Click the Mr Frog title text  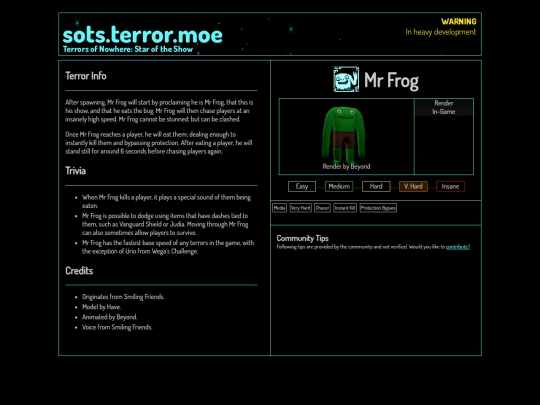391,81
